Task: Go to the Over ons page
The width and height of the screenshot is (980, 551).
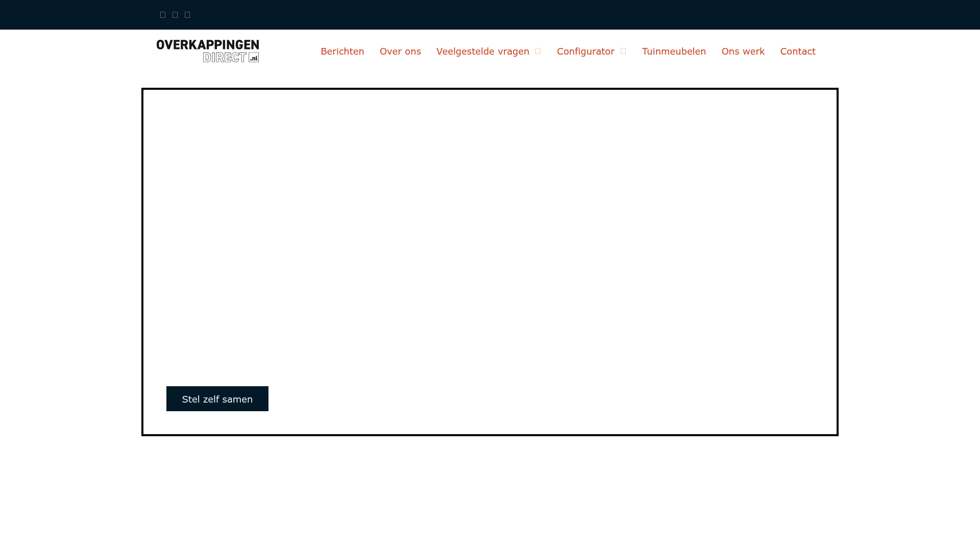Action: [400, 51]
